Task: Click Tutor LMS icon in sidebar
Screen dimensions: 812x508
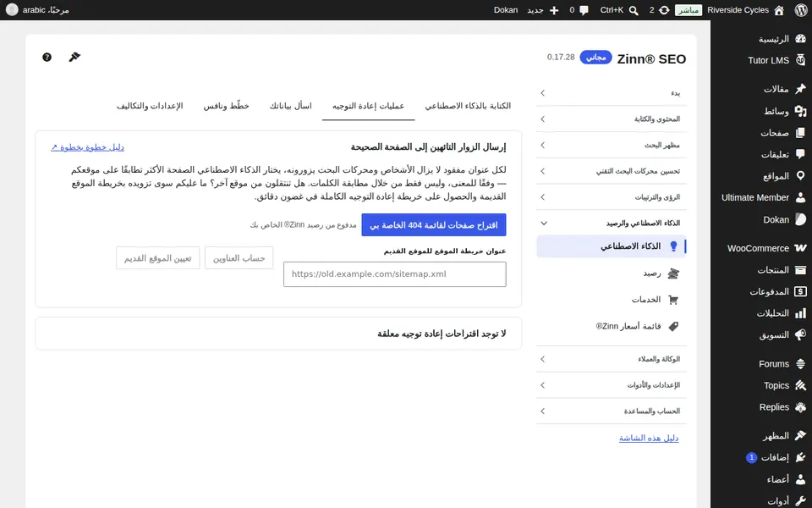Action: [801, 59]
